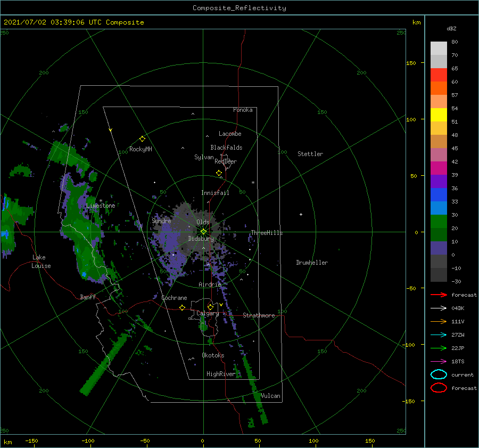479x448 pixels.
Task: Click the km unit label at top right
Action: [x=416, y=22]
